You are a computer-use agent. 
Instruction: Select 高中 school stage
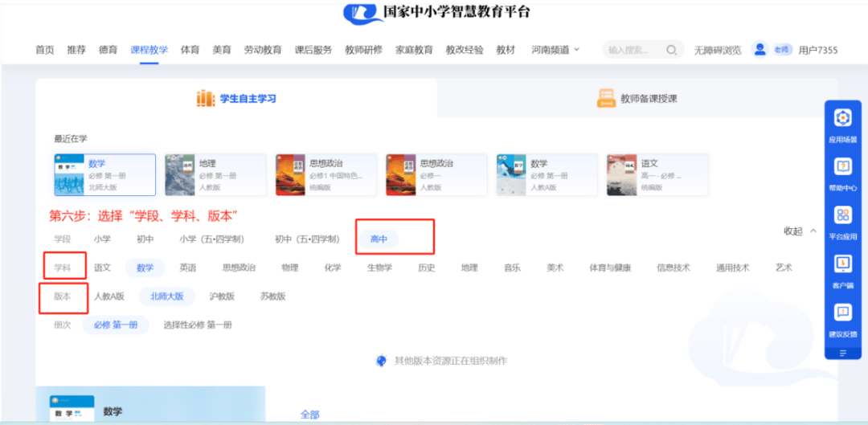379,239
